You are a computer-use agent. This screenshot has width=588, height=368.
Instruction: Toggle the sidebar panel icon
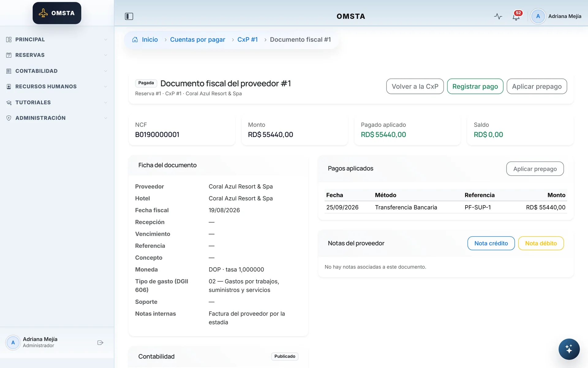click(x=129, y=16)
